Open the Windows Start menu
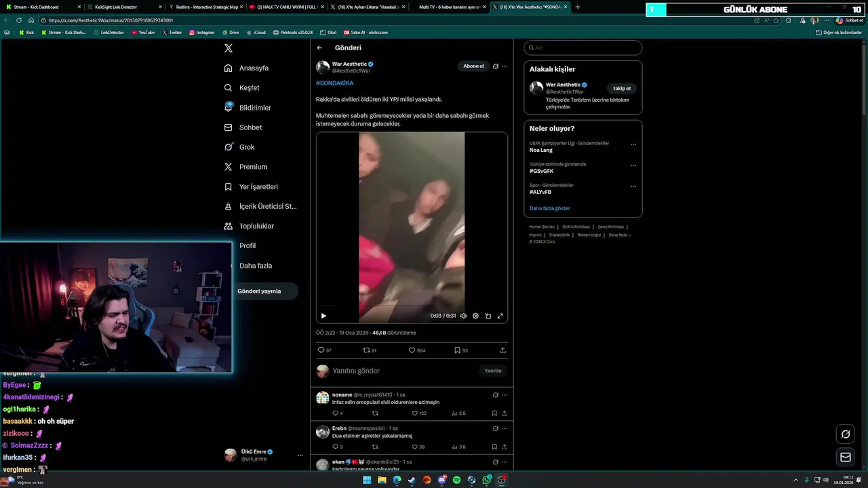 point(367,480)
